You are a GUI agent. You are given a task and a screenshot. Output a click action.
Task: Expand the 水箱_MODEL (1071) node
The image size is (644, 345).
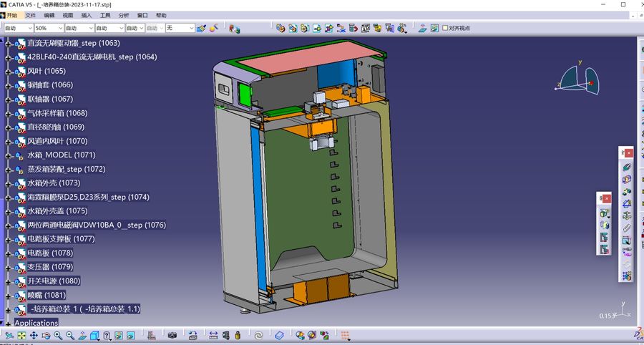pos(8,155)
